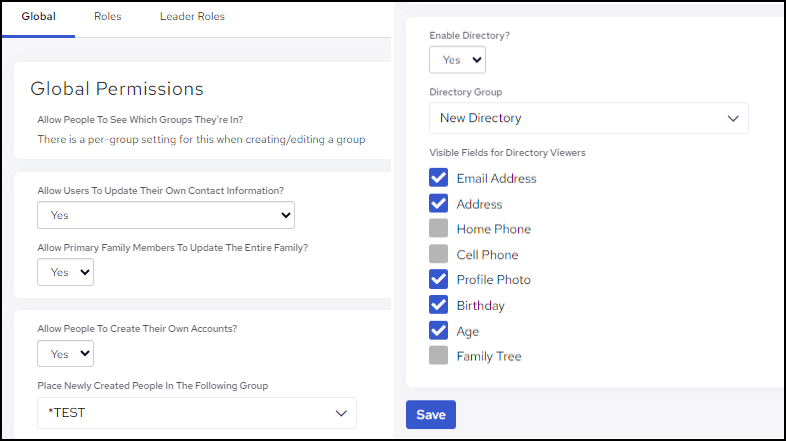Open Update Own Contact Information dropdown

click(166, 215)
